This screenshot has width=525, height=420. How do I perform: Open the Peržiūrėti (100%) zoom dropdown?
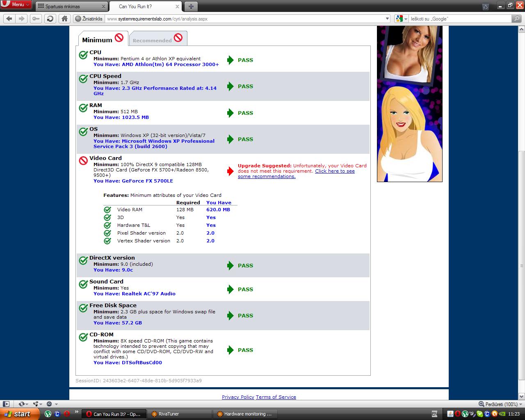pos(501,404)
